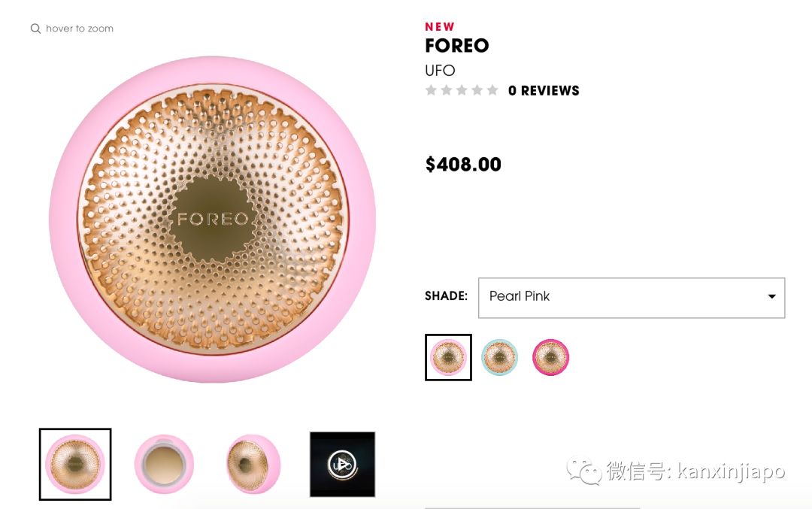Play the UFO product video thumbnail
The width and height of the screenshot is (812, 509).
click(342, 464)
